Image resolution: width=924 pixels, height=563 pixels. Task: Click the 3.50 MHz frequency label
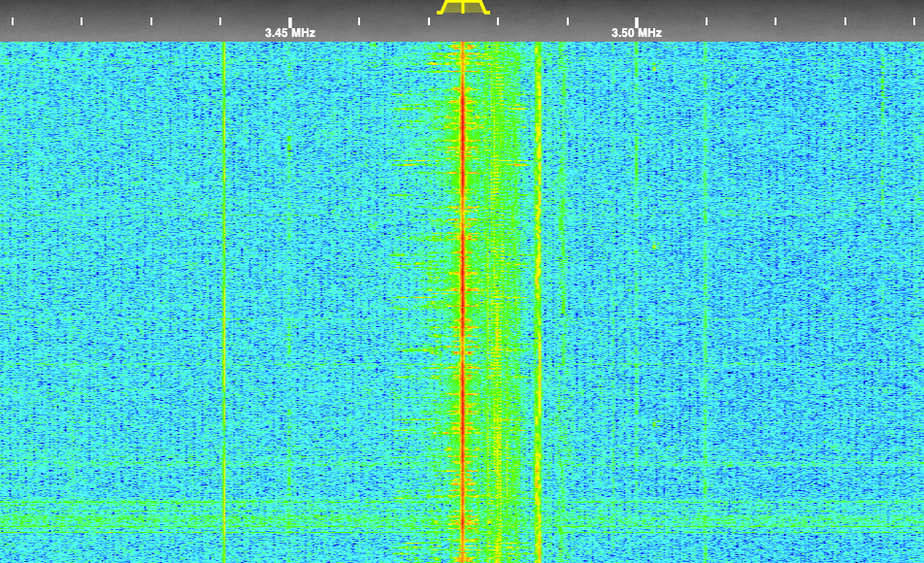pyautogui.click(x=637, y=33)
